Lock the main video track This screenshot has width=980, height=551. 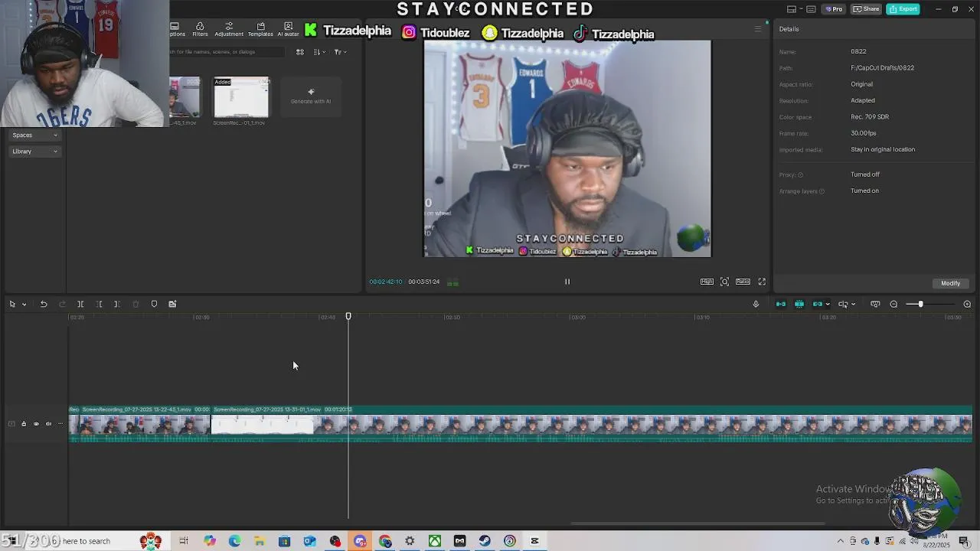(24, 424)
